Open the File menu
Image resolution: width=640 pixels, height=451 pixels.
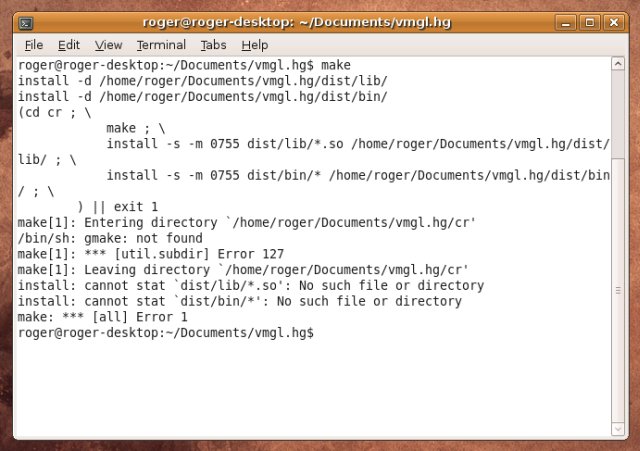33,45
